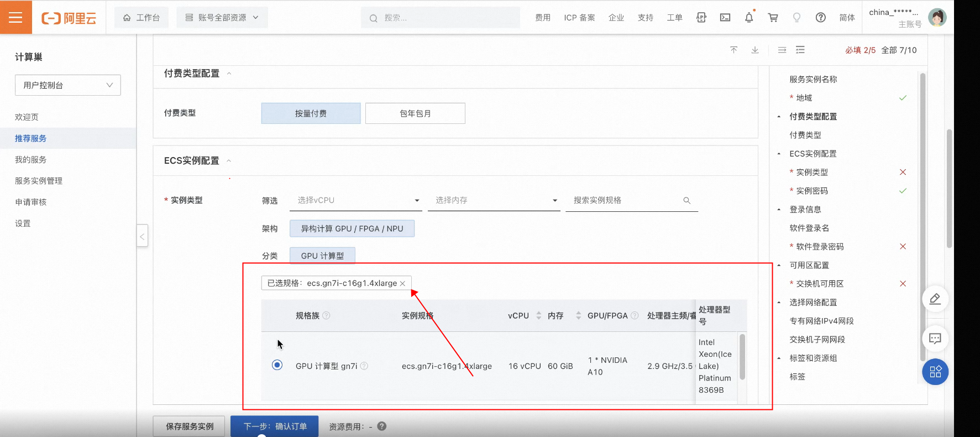Jump to bottom arrow icon
Image resolution: width=980 pixels, height=437 pixels.
click(x=755, y=50)
